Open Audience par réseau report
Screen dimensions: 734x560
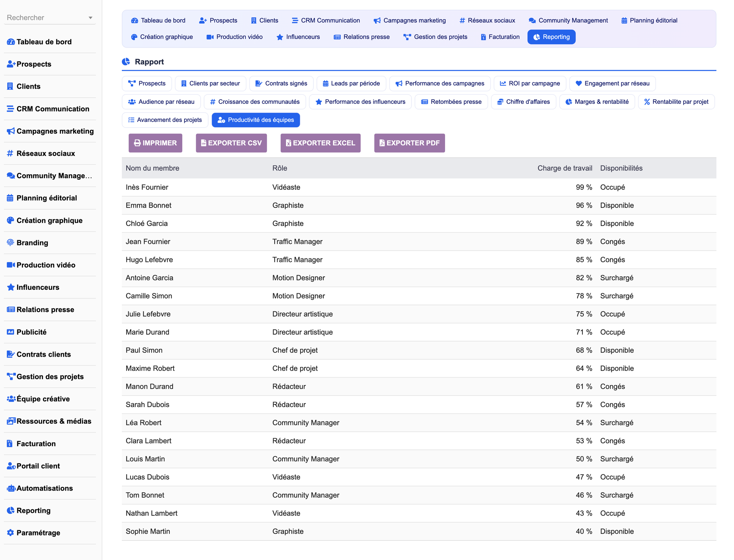pyautogui.click(x=161, y=102)
